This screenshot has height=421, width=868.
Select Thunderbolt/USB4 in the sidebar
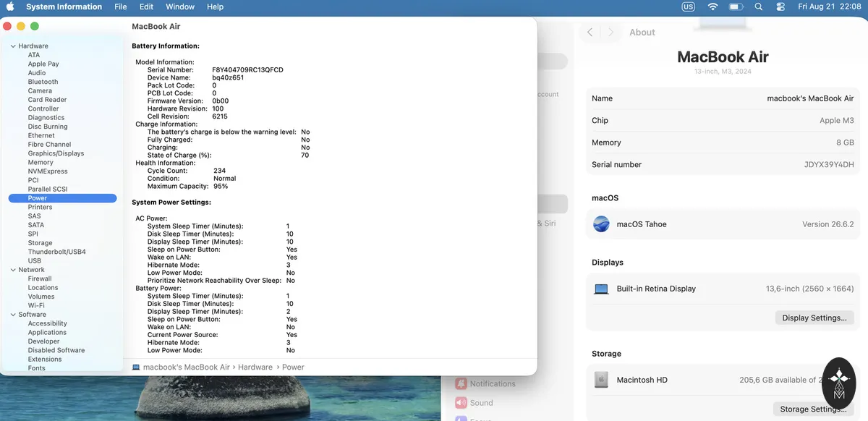(57, 252)
